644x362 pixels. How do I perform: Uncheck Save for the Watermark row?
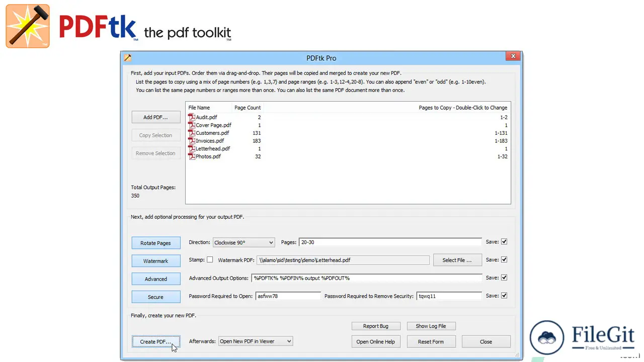point(504,260)
